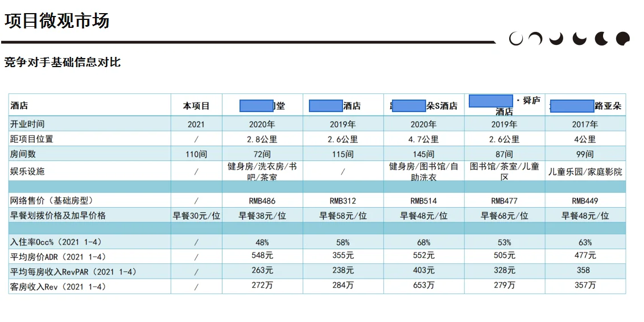
Task: Click the 儿童乐园/家庭影院 facilities cell
Action: (x=585, y=172)
